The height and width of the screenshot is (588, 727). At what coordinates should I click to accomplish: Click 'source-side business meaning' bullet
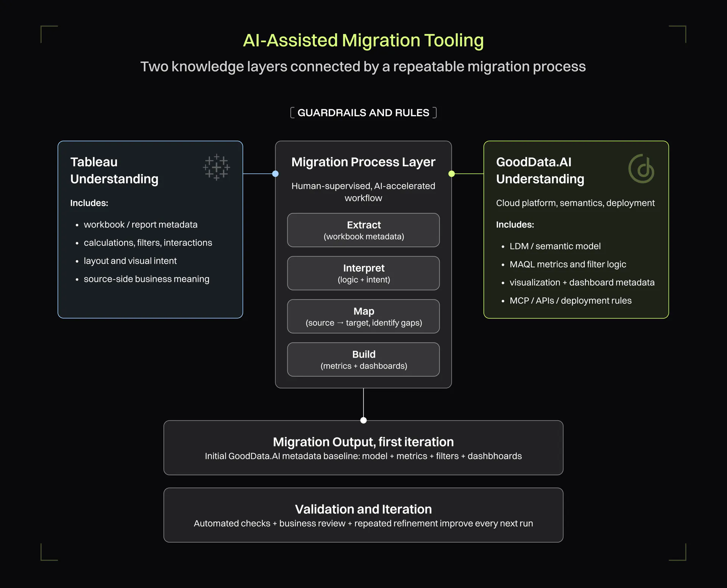147,279
